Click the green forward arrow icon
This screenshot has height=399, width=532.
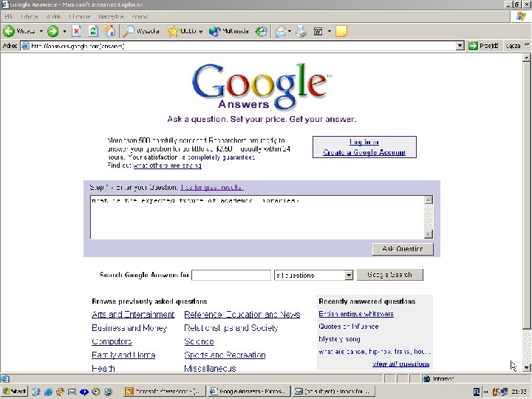52,31
